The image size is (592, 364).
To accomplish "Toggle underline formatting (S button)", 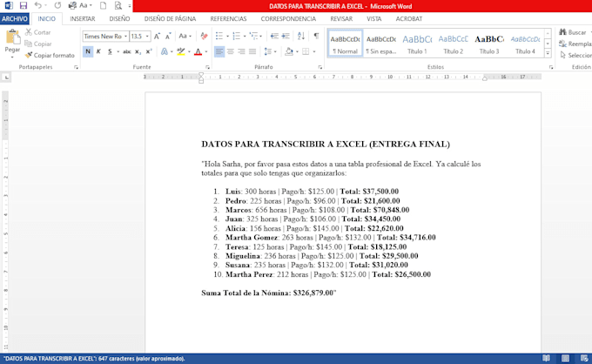I will click(x=110, y=51).
